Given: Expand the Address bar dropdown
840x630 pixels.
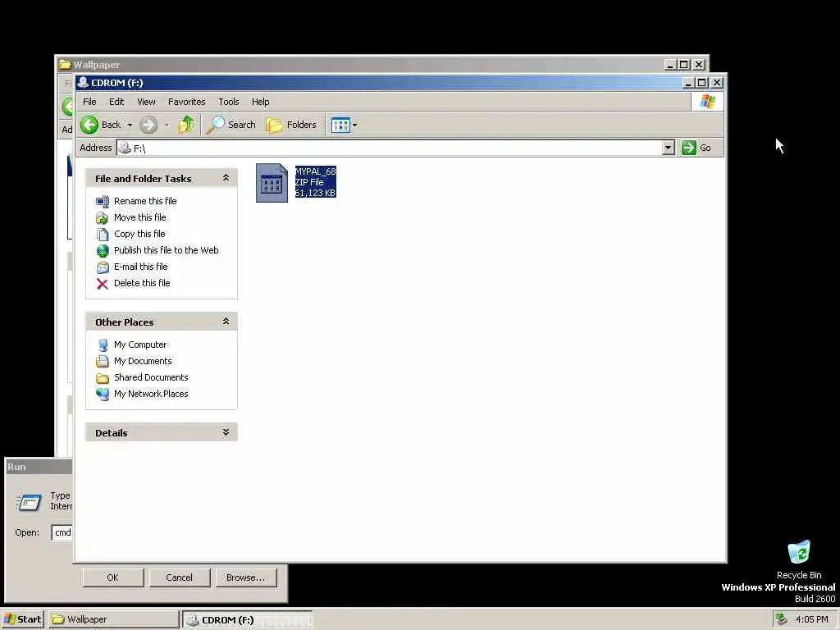Looking at the screenshot, I should (x=668, y=148).
